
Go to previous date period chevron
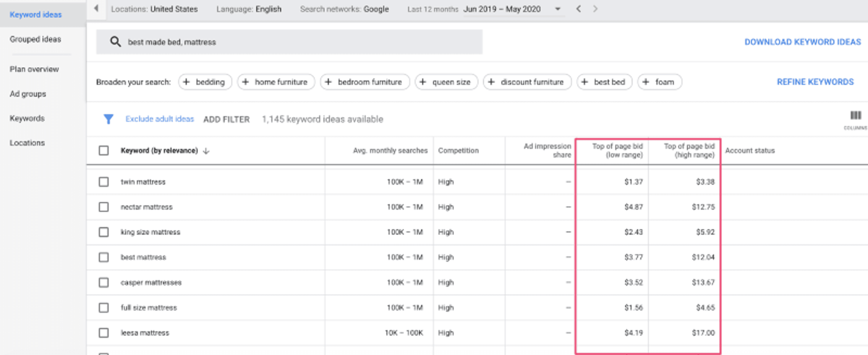(578, 9)
